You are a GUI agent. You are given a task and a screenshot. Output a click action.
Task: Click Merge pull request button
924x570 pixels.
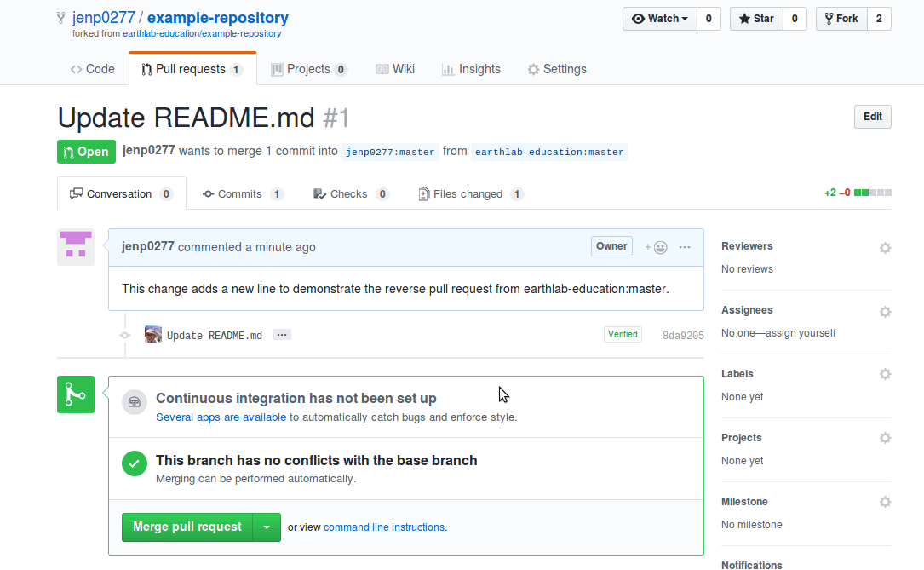[187, 527]
